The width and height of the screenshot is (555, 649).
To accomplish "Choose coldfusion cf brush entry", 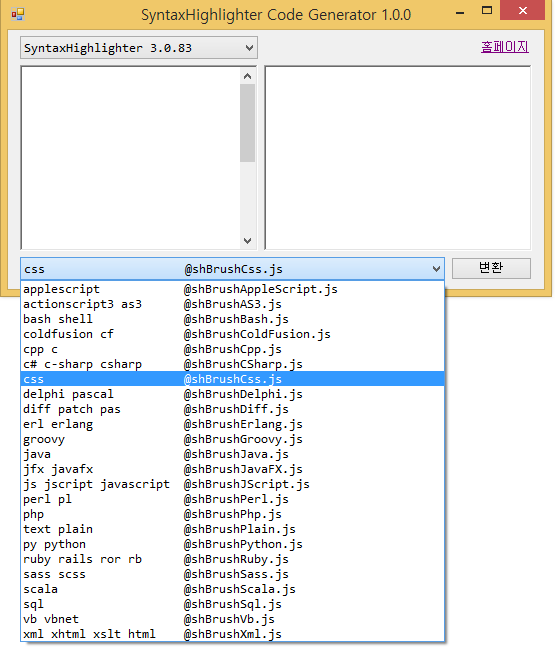I will [x=232, y=334].
